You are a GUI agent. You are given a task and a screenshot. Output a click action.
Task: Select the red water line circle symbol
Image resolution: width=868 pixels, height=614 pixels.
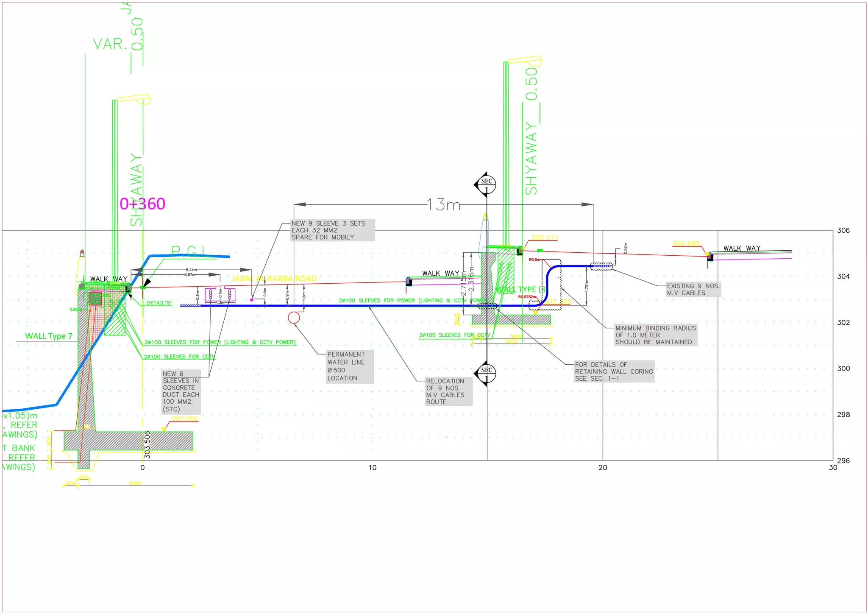[x=294, y=317]
